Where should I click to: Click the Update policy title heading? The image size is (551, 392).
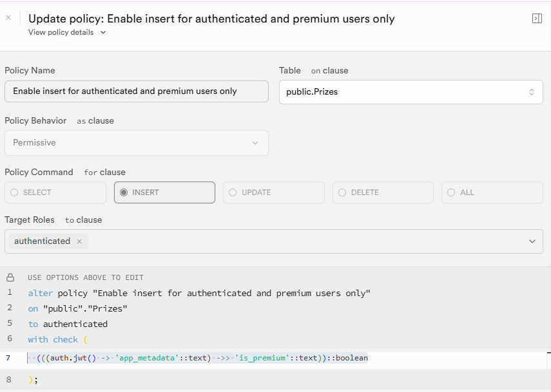pos(211,19)
